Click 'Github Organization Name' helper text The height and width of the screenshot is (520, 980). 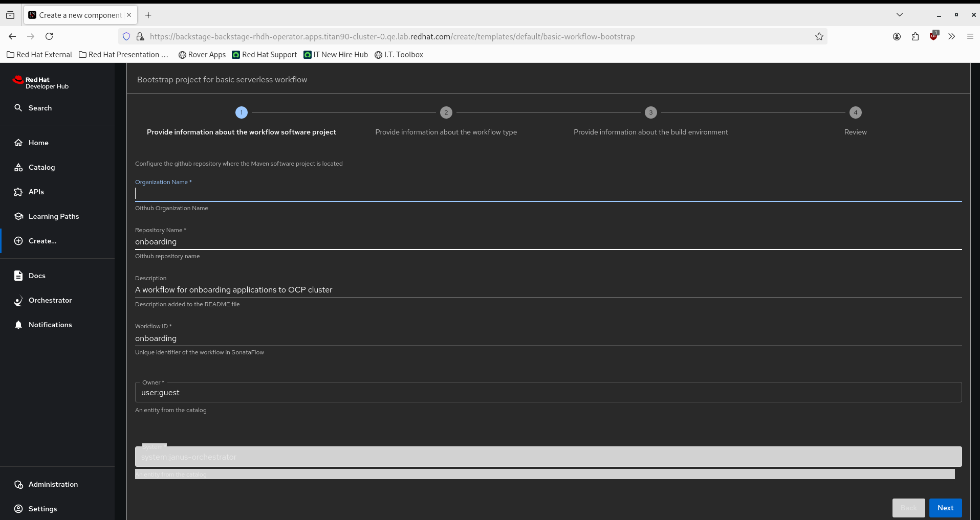tap(171, 208)
